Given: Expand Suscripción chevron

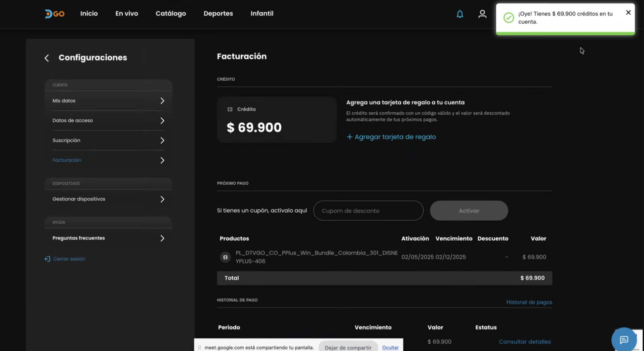Looking at the screenshot, I should tap(162, 141).
